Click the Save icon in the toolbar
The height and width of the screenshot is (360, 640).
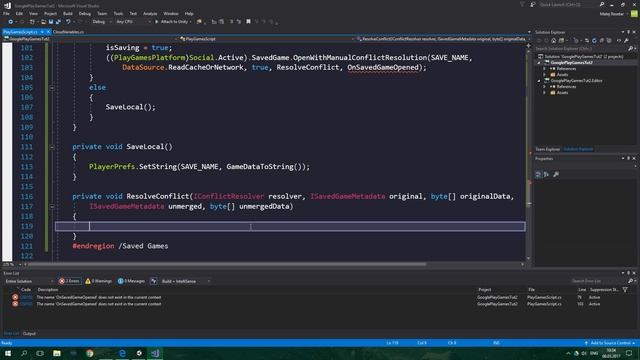pos(51,22)
